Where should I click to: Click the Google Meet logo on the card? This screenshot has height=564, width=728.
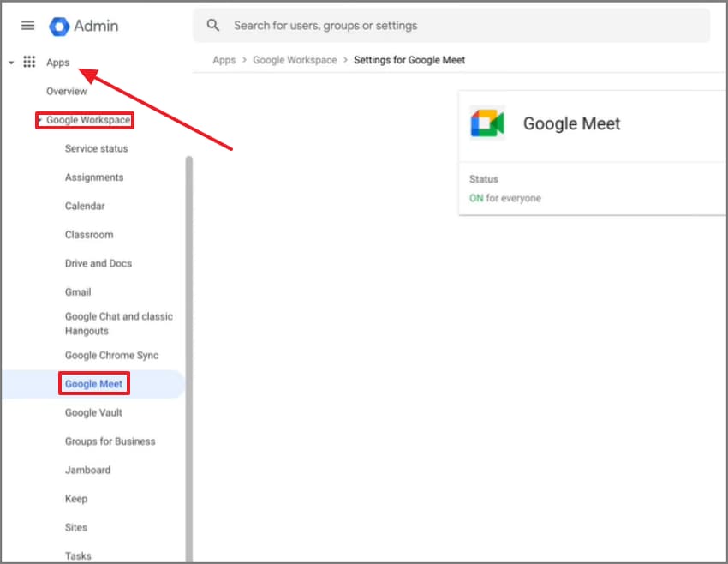click(486, 123)
